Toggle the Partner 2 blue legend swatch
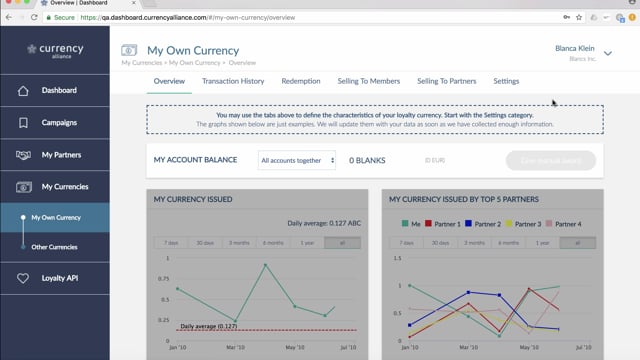640x360 pixels. click(x=468, y=223)
